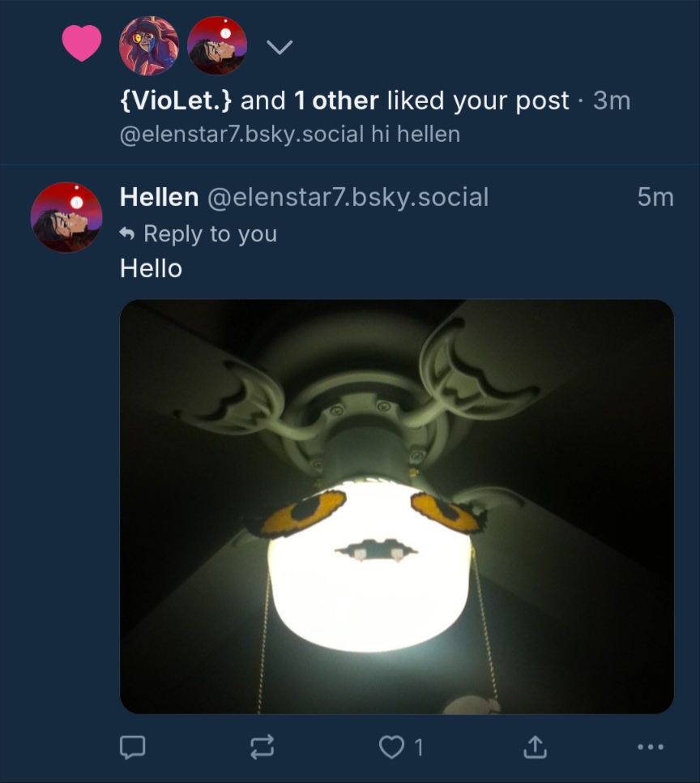Viewport: 700px width, 783px height.
Task: Click the pink heart notification icon
Action: (x=82, y=43)
